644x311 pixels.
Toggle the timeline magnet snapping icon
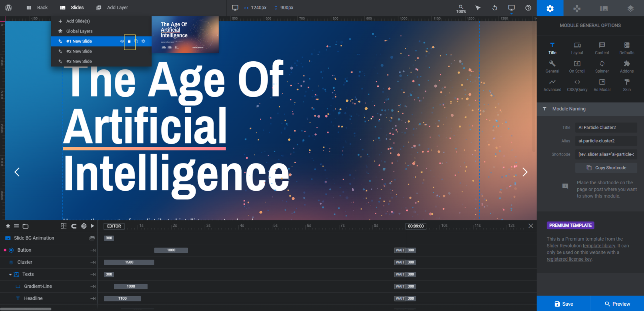click(74, 226)
